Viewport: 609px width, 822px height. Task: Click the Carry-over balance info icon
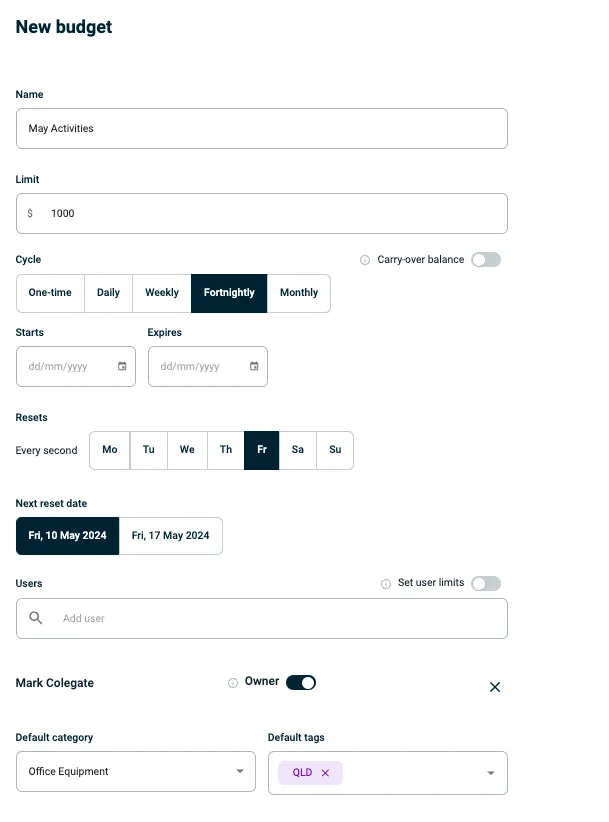365,260
